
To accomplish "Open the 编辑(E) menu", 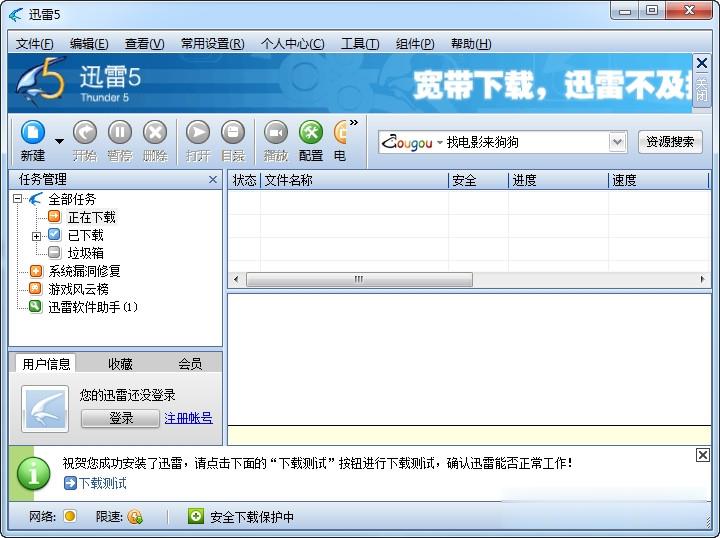I will pyautogui.click(x=89, y=44).
